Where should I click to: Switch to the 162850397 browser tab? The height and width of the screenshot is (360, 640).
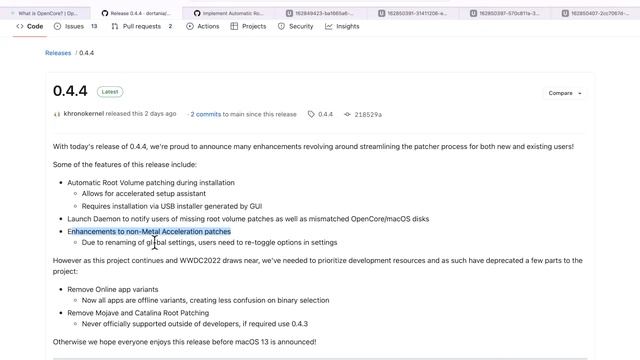click(x=504, y=13)
